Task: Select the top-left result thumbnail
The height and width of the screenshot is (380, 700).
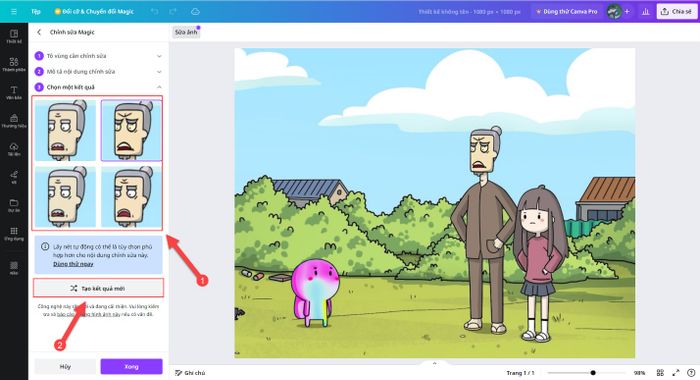Action: tap(65, 130)
